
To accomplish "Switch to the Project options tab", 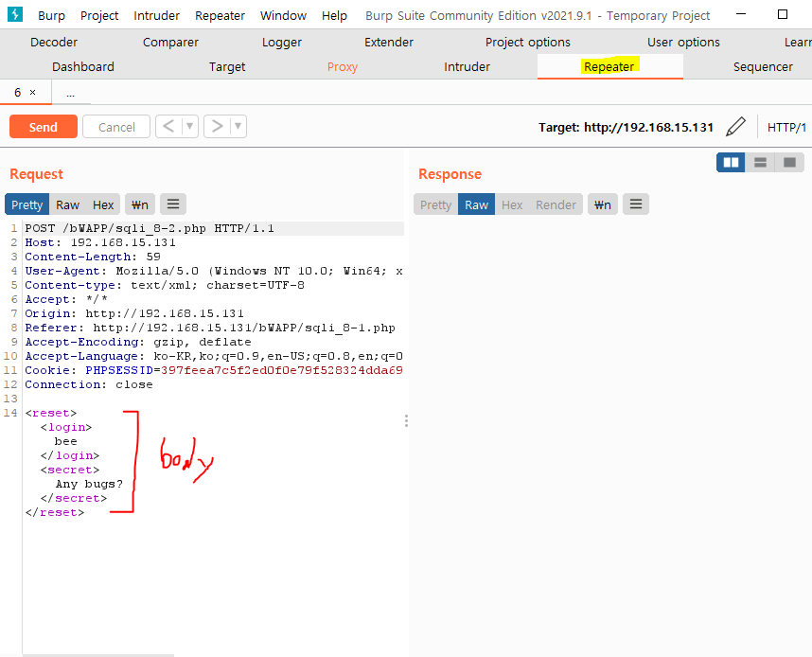I will [x=528, y=42].
